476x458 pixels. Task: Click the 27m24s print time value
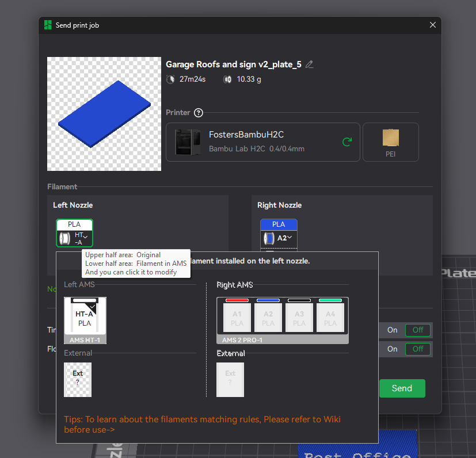(x=192, y=79)
